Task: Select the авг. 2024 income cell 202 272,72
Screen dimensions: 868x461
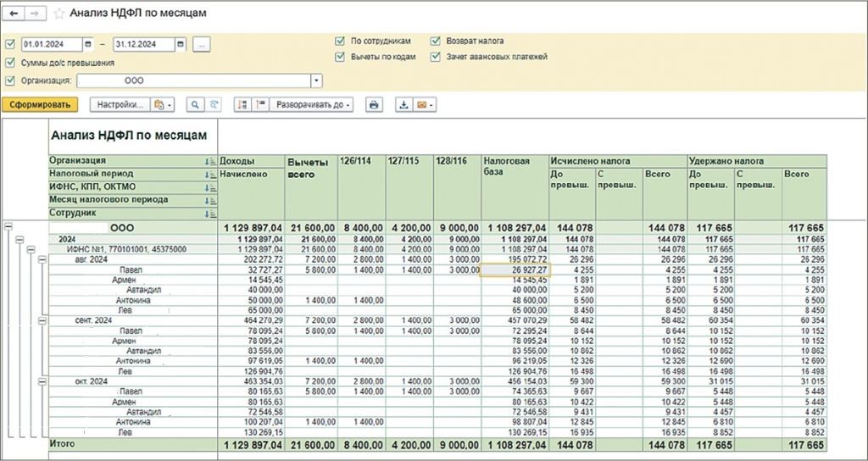Action: coord(251,259)
